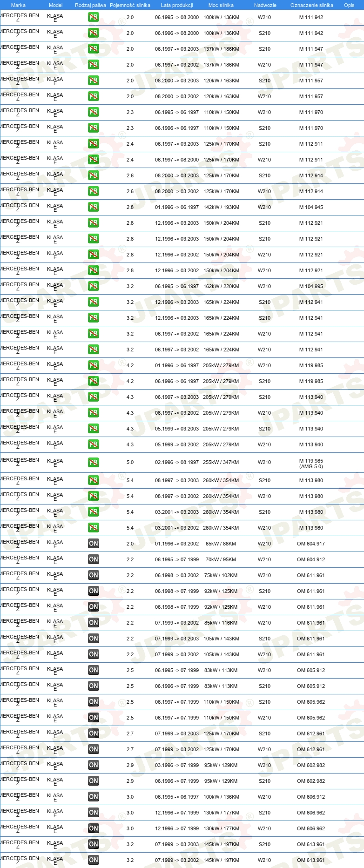The width and height of the screenshot is (364, 868).
Task: Select the PB icon for M 113.980 W210 from 03.2001
Action: pos(94,528)
